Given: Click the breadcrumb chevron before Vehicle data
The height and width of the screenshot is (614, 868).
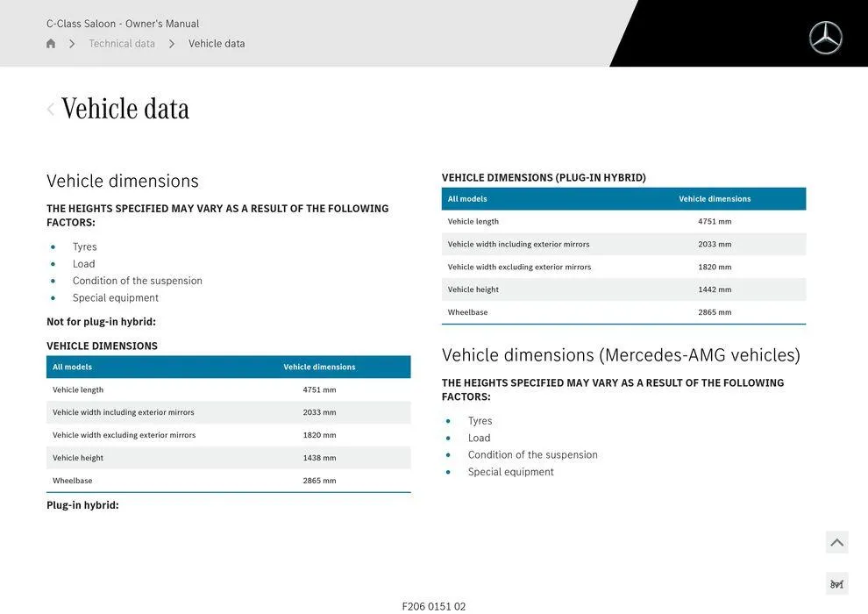Looking at the screenshot, I should tap(172, 44).
